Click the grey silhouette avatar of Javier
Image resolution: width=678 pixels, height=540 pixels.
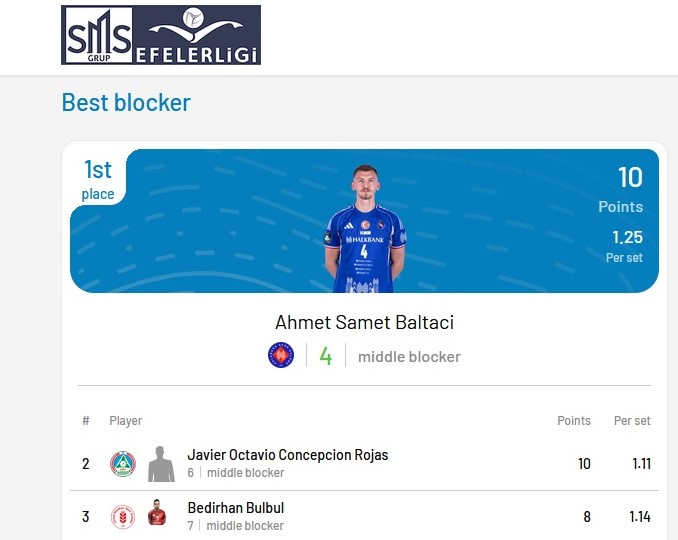pos(160,463)
